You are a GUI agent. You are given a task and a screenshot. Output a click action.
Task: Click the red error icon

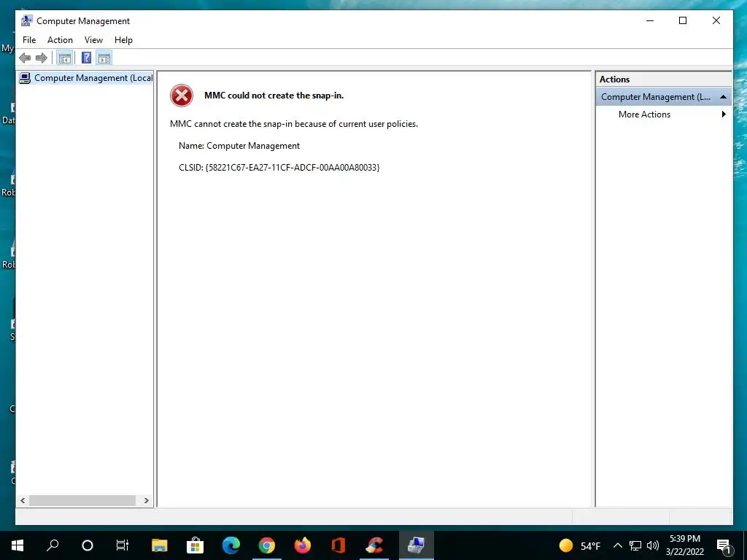click(182, 96)
